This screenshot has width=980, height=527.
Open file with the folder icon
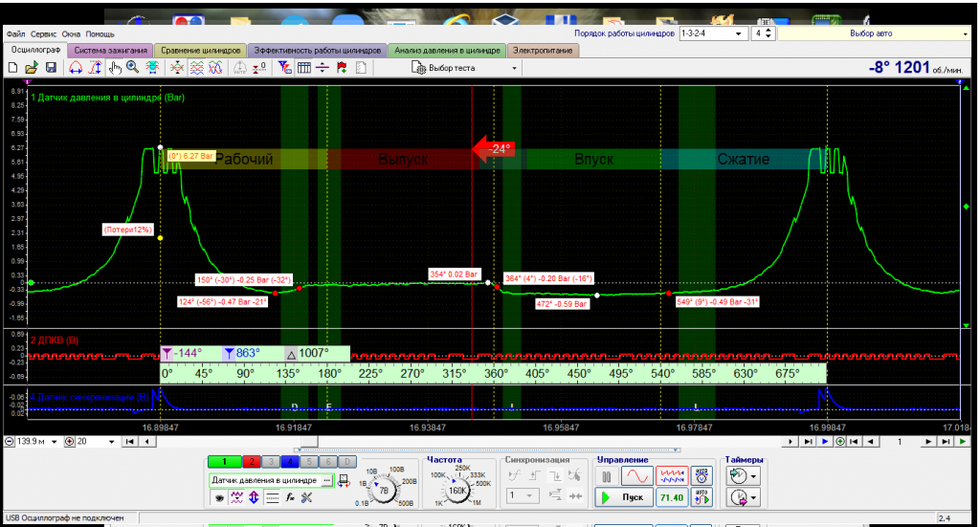(x=32, y=68)
